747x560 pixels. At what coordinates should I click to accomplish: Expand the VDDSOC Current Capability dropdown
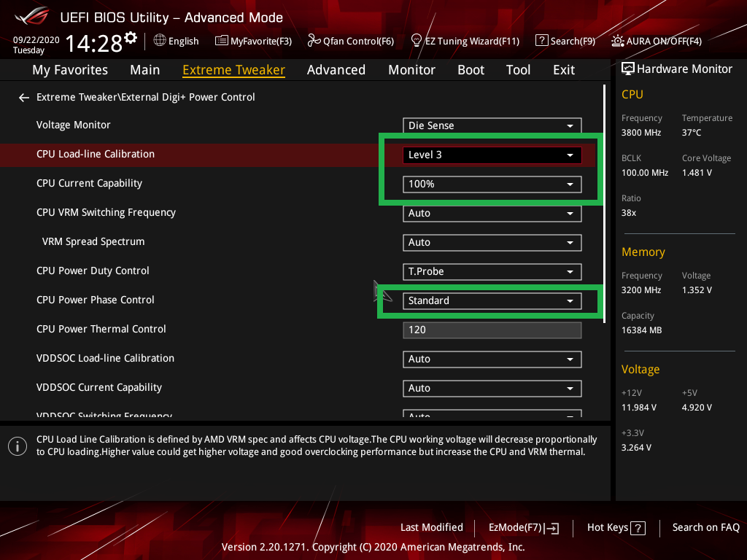click(492, 388)
